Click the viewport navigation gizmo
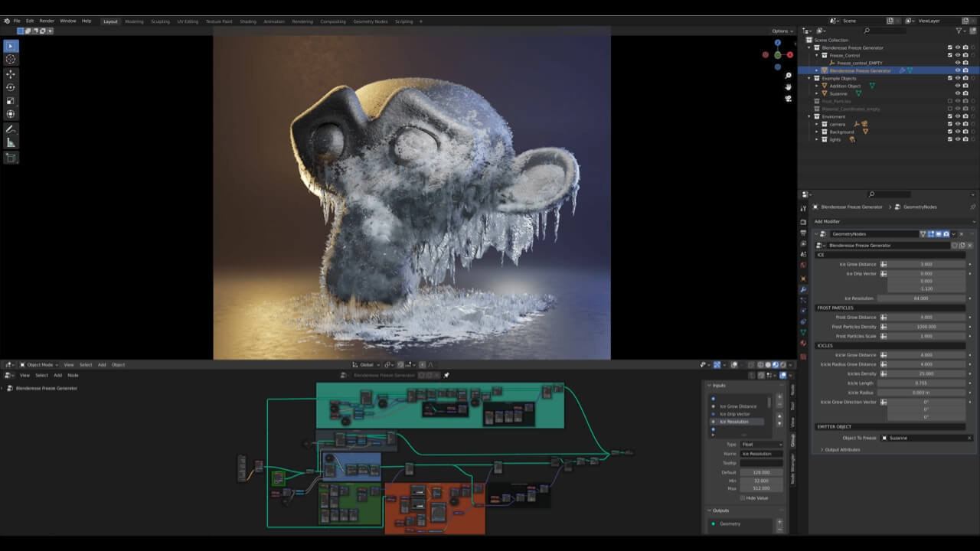Screen dimensions: 980x551 (778, 54)
